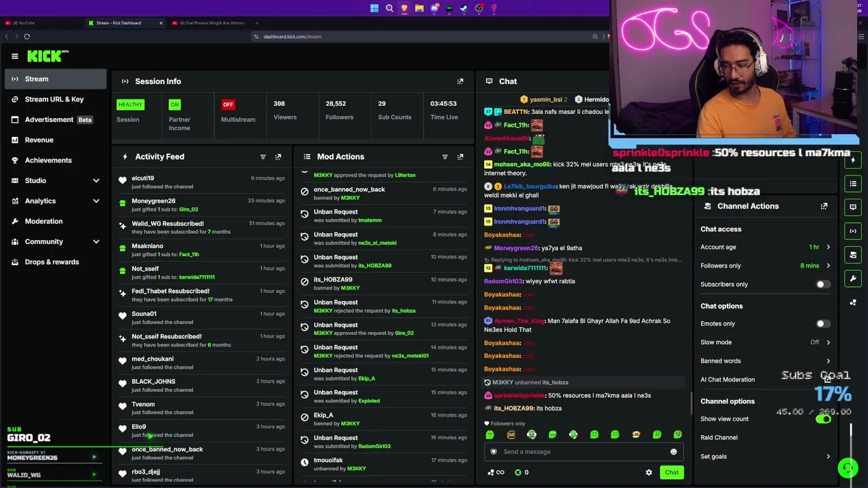
Task: Open the wrench tools icon in right rail
Action: point(853,279)
